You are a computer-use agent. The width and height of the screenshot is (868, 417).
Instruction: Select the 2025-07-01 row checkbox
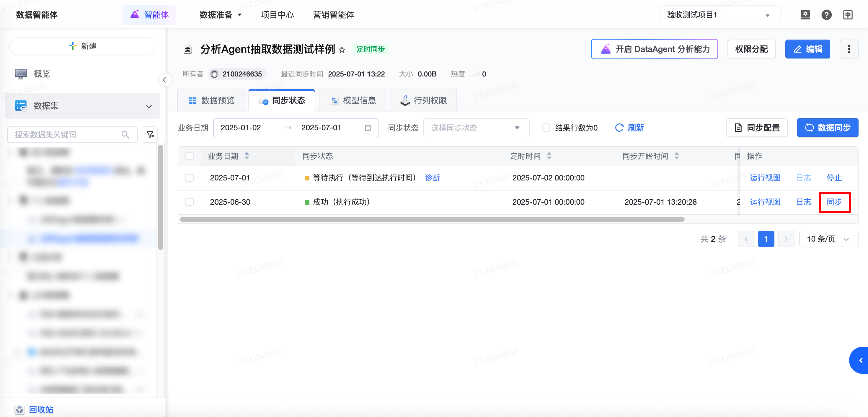point(189,178)
